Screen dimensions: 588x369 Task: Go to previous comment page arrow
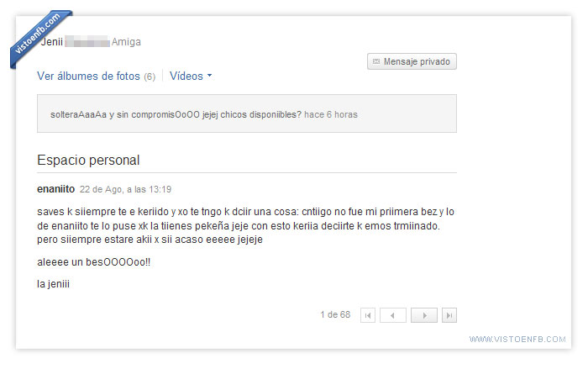[392, 315]
